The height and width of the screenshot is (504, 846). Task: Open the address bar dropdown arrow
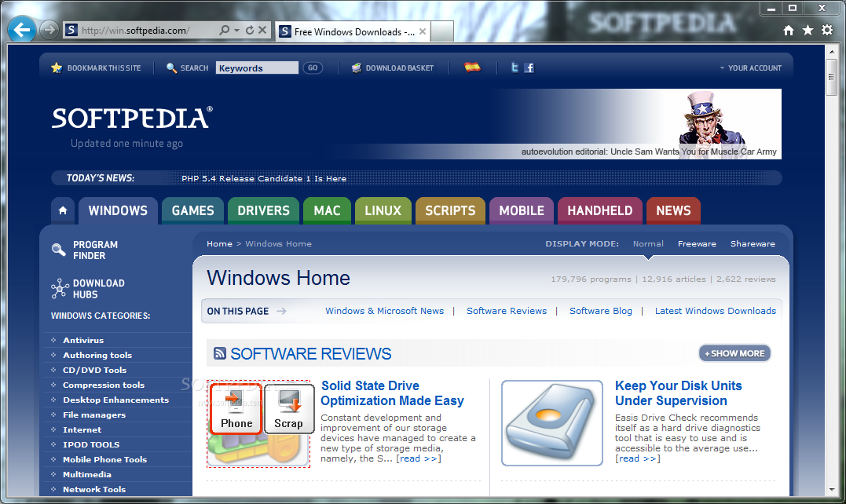click(237, 30)
